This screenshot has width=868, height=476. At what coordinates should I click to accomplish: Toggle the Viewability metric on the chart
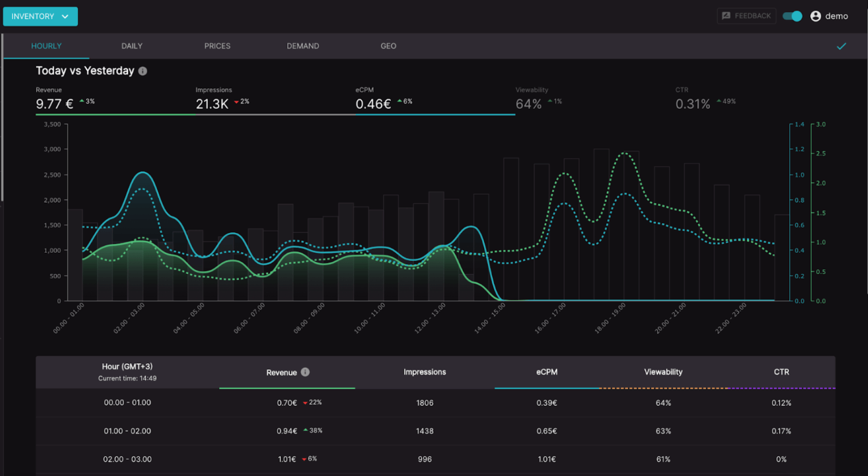538,99
